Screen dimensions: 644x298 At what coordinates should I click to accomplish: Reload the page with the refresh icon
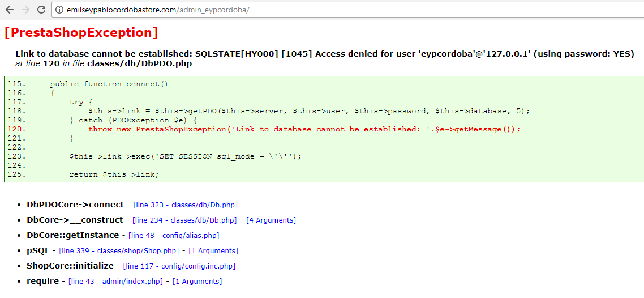click(41, 10)
